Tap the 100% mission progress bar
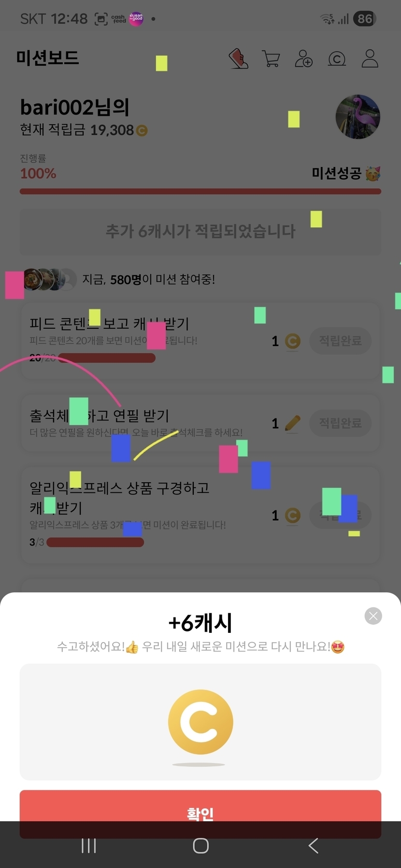Screen dimensions: 401x868 pos(200,192)
